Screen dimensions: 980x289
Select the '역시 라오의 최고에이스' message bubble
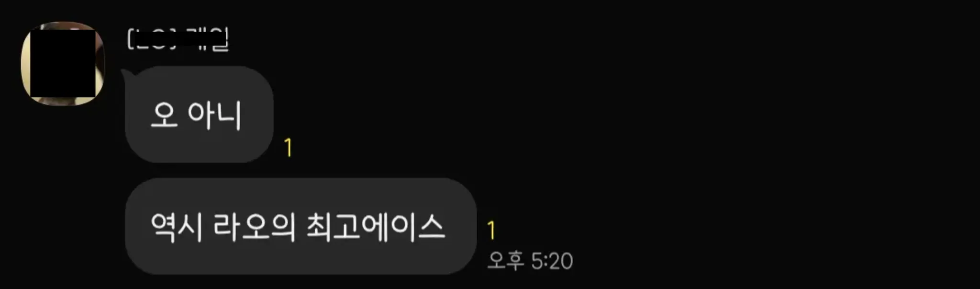(301, 226)
